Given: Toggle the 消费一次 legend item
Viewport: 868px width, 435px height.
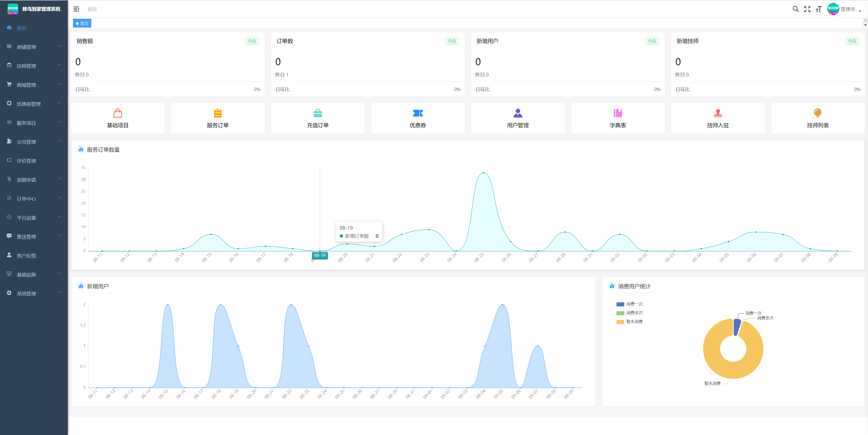Looking at the screenshot, I should point(630,304).
